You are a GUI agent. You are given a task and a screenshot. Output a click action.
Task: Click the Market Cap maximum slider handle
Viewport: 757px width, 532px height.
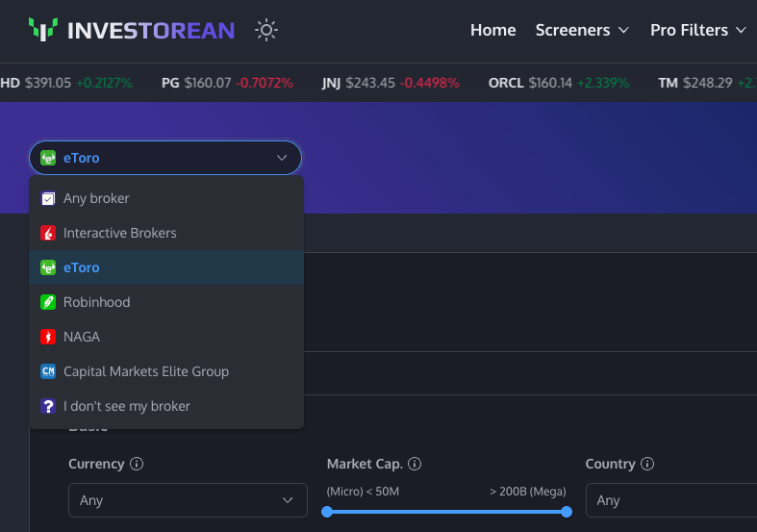(567, 512)
